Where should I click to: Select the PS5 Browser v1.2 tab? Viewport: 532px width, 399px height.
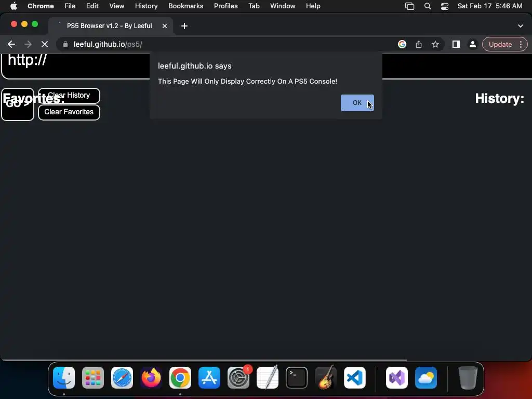coord(111,26)
